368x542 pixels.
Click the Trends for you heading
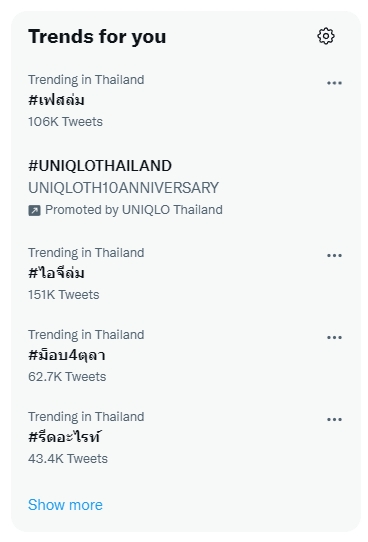(97, 37)
